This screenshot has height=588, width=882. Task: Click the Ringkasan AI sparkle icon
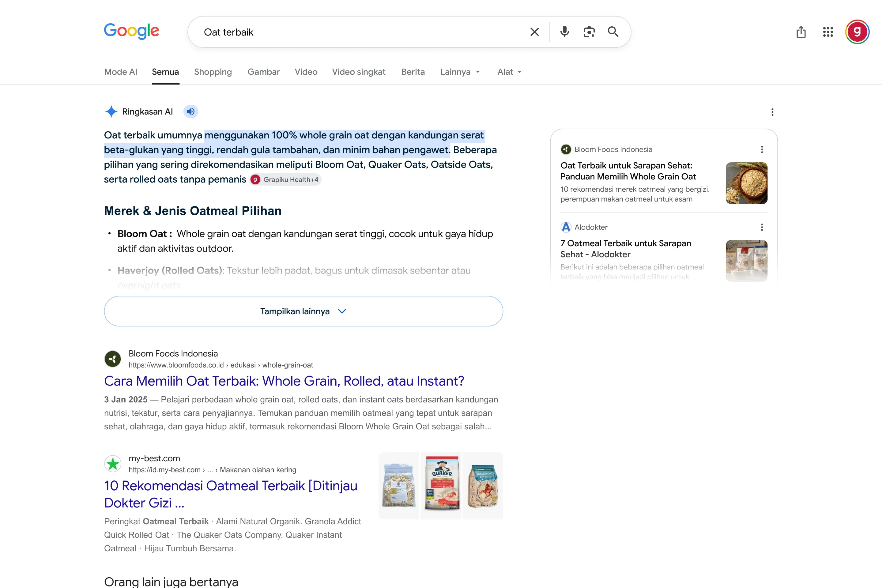[x=111, y=111]
